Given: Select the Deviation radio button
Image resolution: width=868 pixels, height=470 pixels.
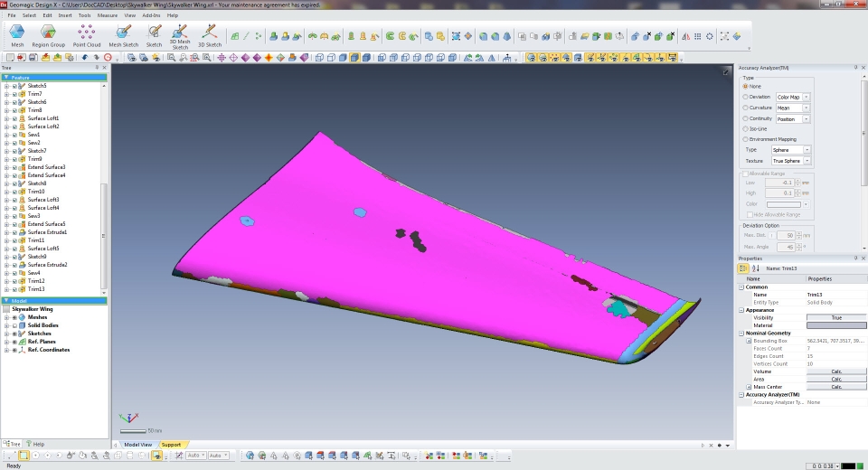Looking at the screenshot, I should click(x=746, y=97).
